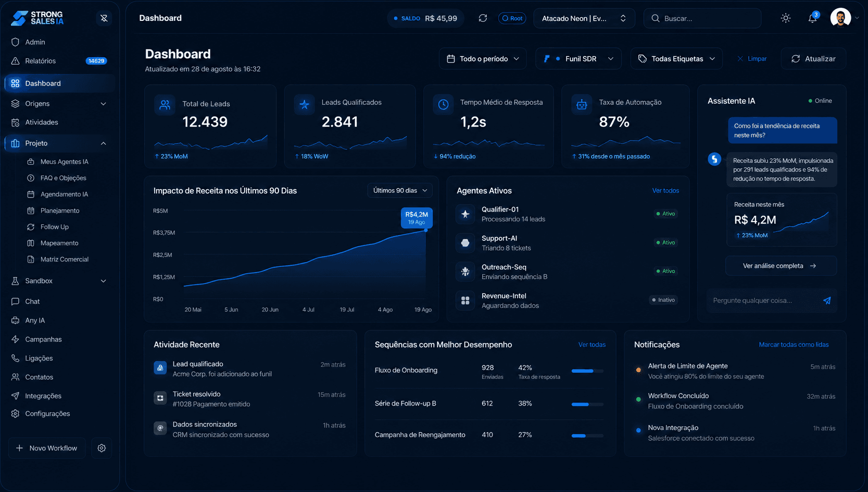Click Ver todas in Sequências panel
The width and height of the screenshot is (868, 492).
[592, 345]
